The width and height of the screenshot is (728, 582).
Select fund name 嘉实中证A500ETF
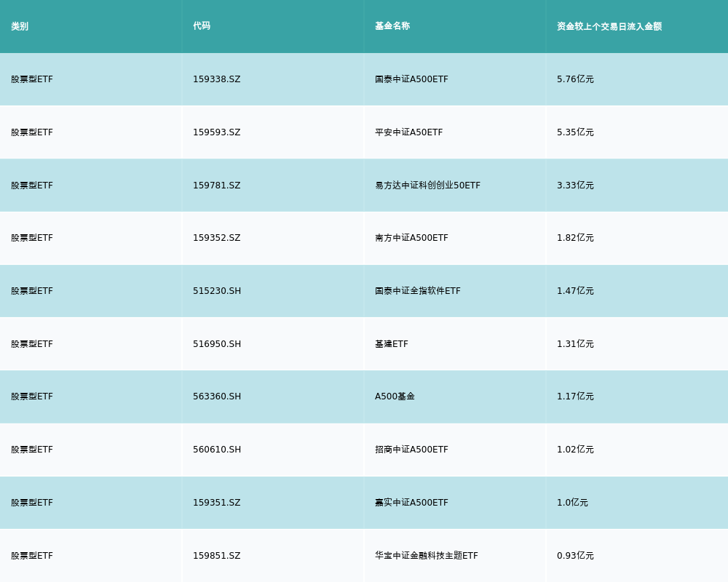(411, 503)
